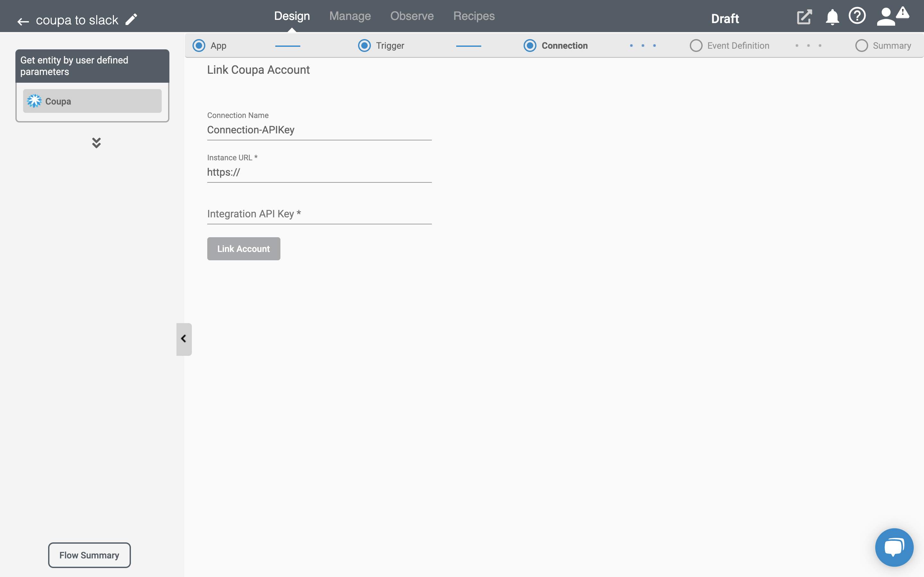Click the Integration API Key input field

[319, 214]
